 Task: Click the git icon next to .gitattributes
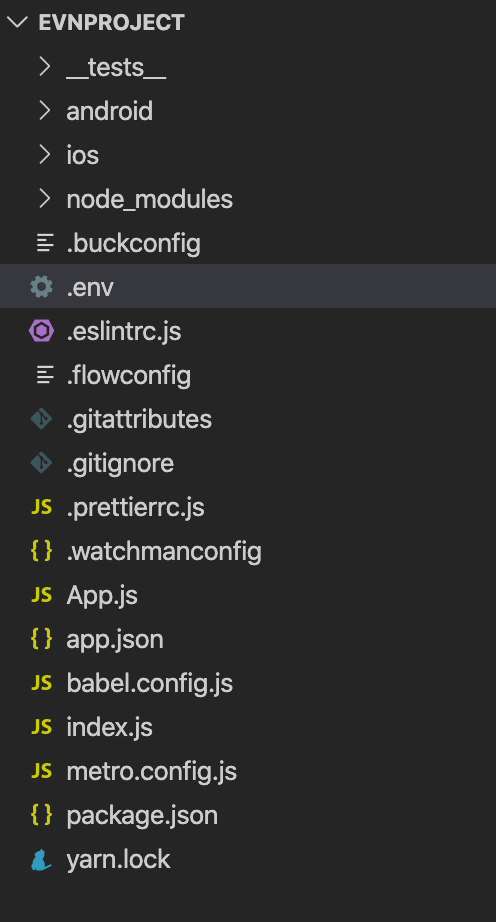click(x=41, y=419)
